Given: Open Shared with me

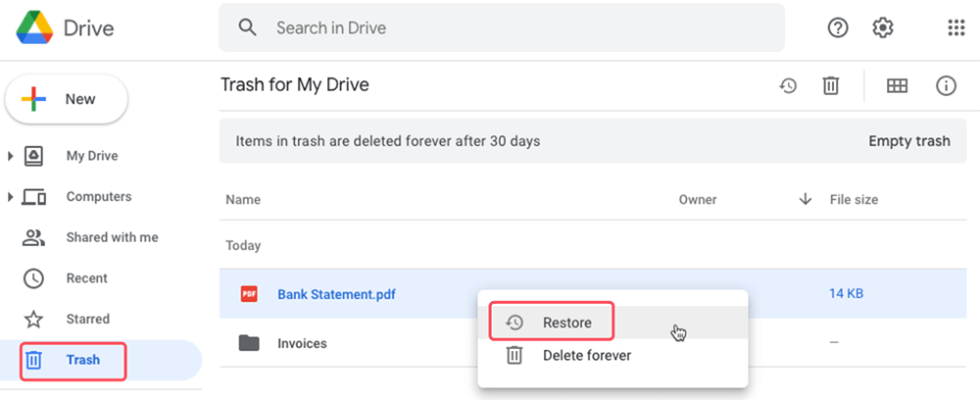Looking at the screenshot, I should [112, 237].
